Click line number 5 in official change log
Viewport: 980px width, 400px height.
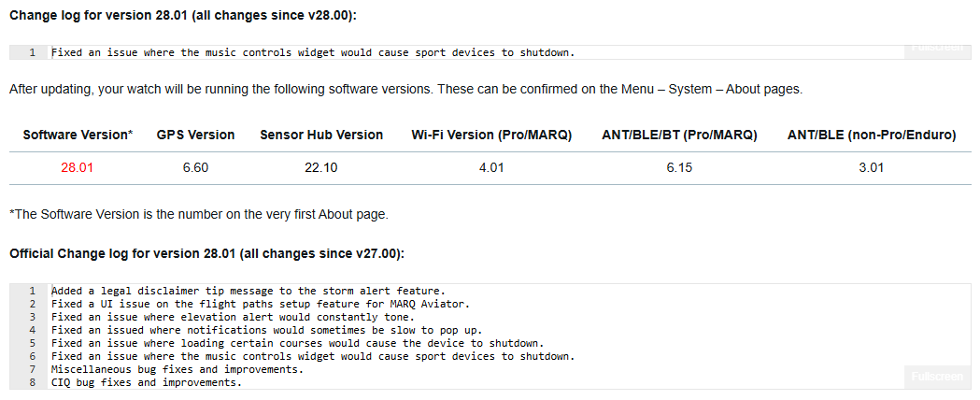tap(32, 343)
